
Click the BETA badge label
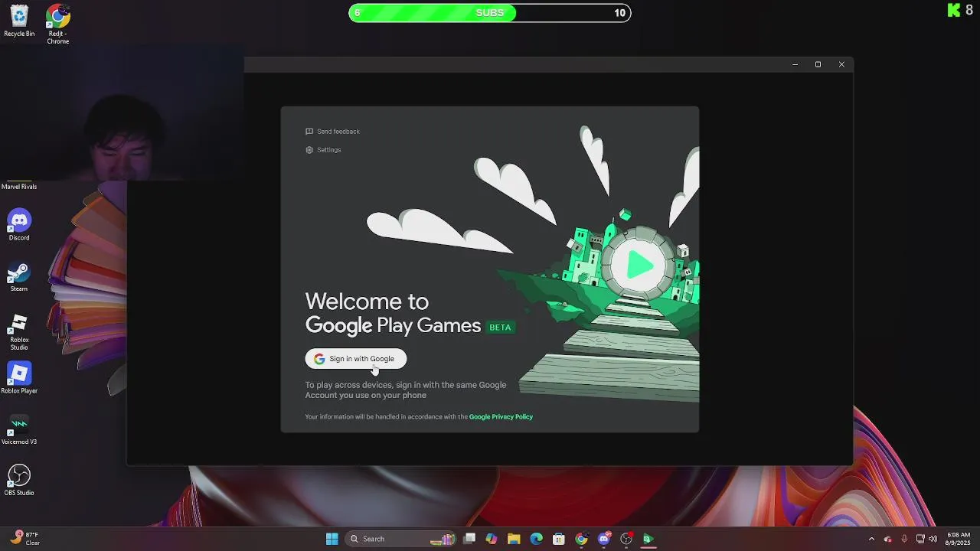500,328
